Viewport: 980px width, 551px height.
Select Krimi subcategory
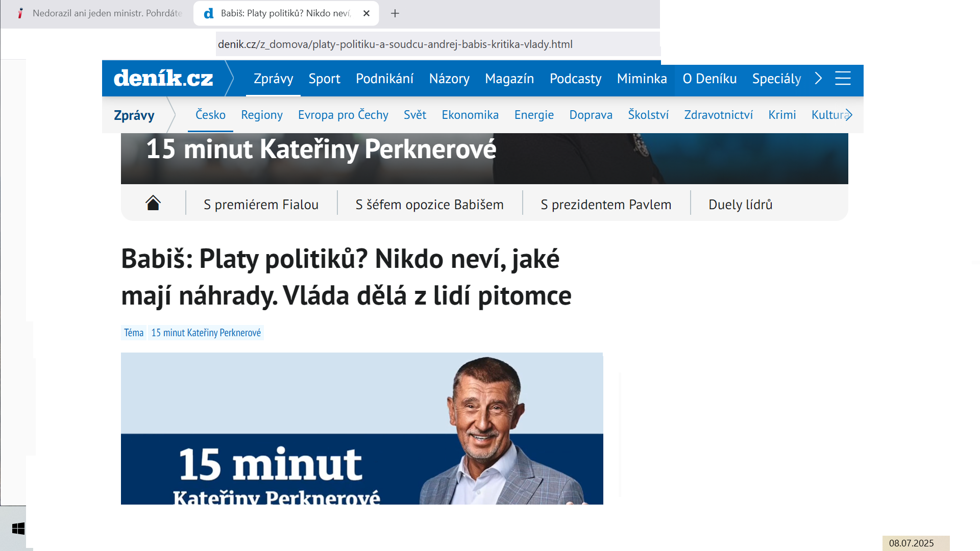pyautogui.click(x=782, y=115)
